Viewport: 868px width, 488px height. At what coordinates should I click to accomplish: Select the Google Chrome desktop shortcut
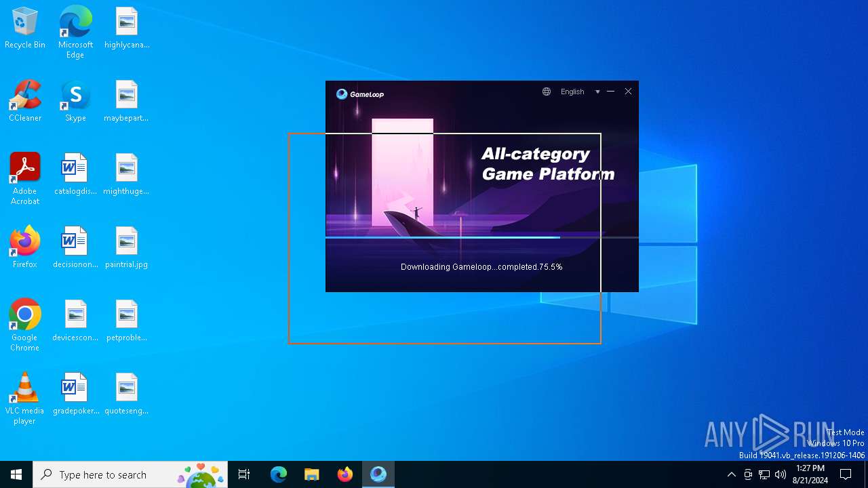(25, 325)
